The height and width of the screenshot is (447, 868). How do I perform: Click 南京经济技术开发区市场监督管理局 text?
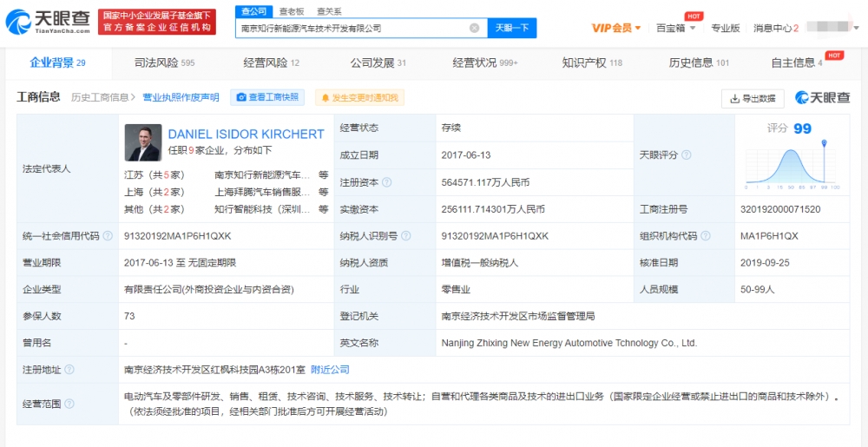pos(518,317)
